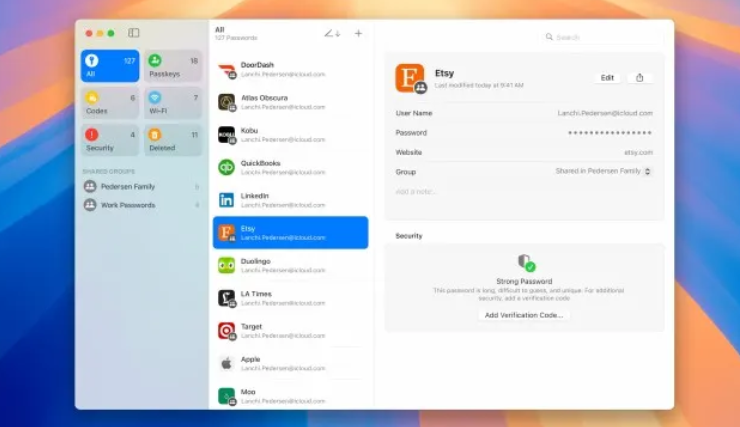The height and width of the screenshot is (427, 740).
Task: Select the QuickBooks entry name
Action: pyautogui.click(x=261, y=163)
